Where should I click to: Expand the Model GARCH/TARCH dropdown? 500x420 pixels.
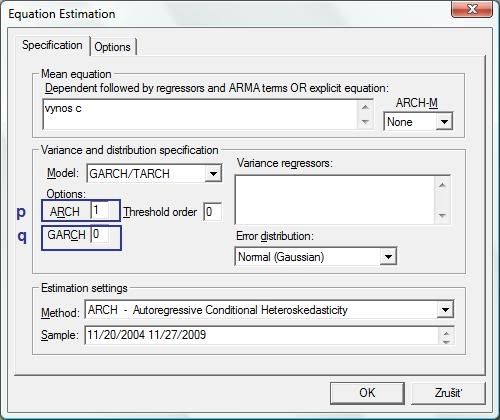click(213, 173)
